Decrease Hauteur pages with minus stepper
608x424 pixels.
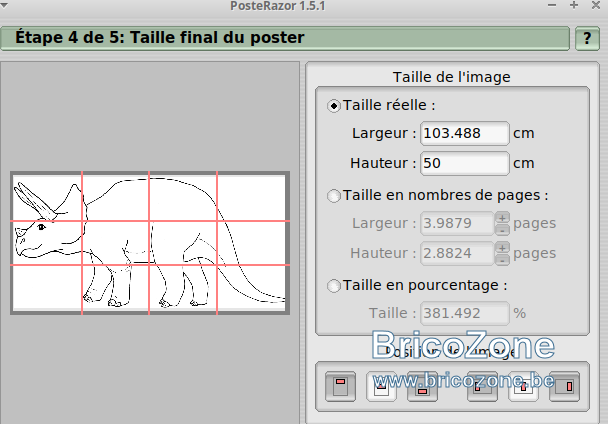pos(502,260)
